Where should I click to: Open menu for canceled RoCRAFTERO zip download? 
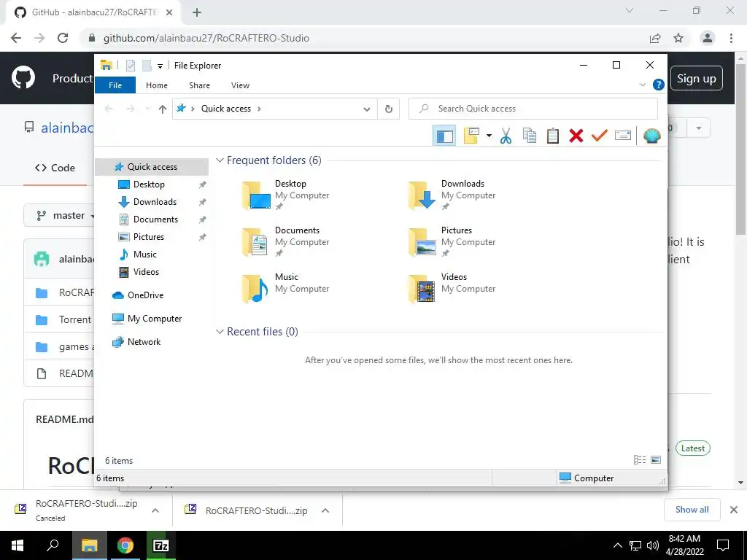click(155, 510)
